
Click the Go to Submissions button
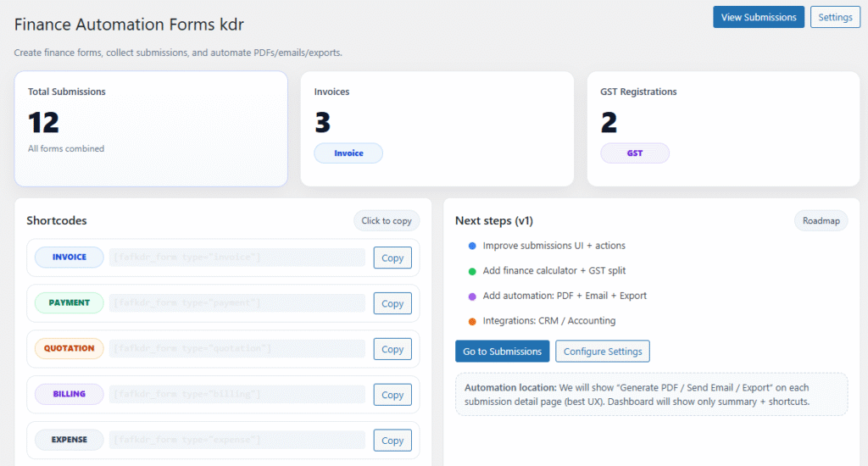(x=502, y=352)
